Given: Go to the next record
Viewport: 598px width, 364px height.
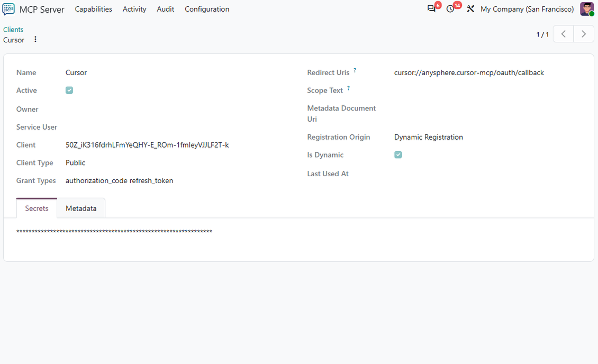Looking at the screenshot, I should (584, 34).
